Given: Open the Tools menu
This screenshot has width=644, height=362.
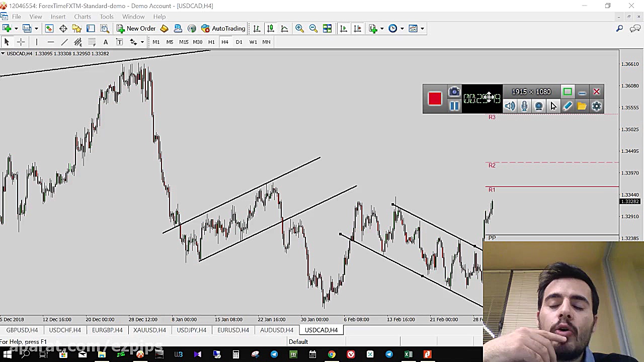Looking at the screenshot, I should tap(107, 17).
